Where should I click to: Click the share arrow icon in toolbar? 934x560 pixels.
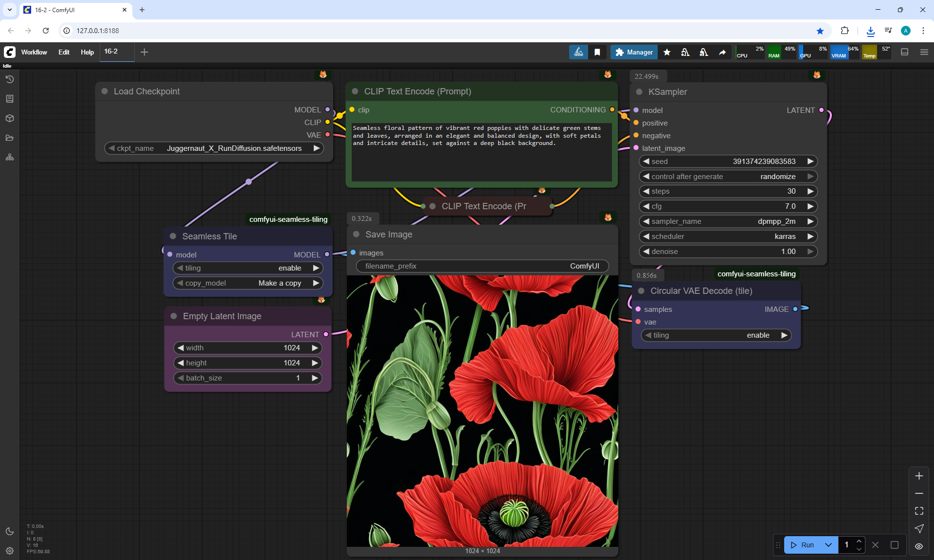tap(722, 52)
